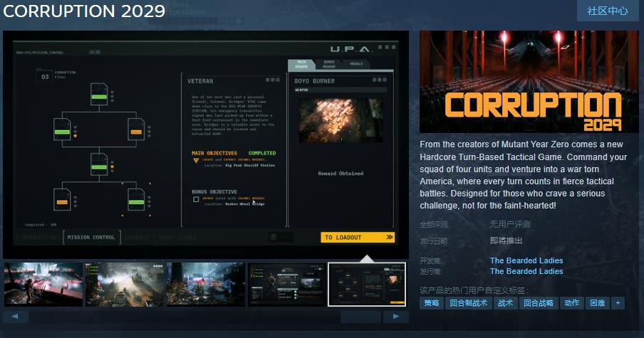Expand more tags with the + button
Viewport: 644px width, 338px height.
[617, 302]
